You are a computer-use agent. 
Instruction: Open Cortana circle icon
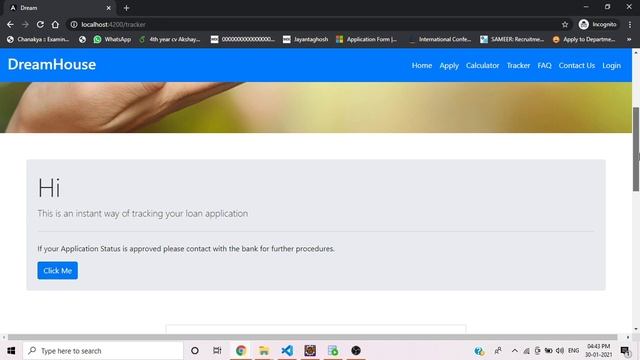pyautogui.click(x=195, y=351)
